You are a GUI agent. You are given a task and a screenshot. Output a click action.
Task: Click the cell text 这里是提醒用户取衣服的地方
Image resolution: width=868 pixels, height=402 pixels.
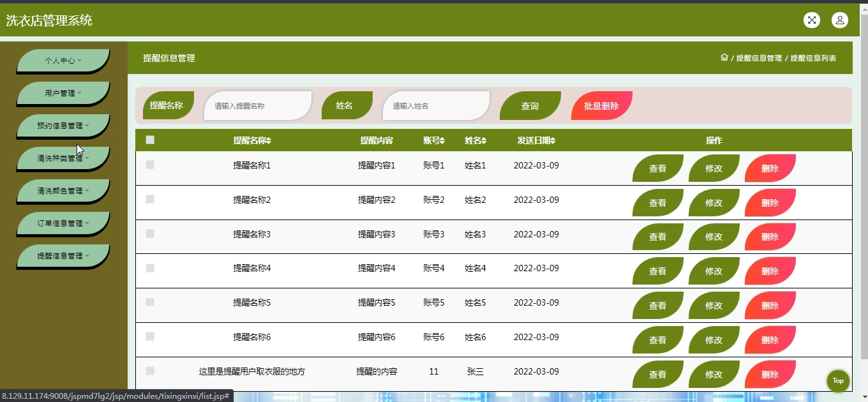pyautogui.click(x=252, y=371)
